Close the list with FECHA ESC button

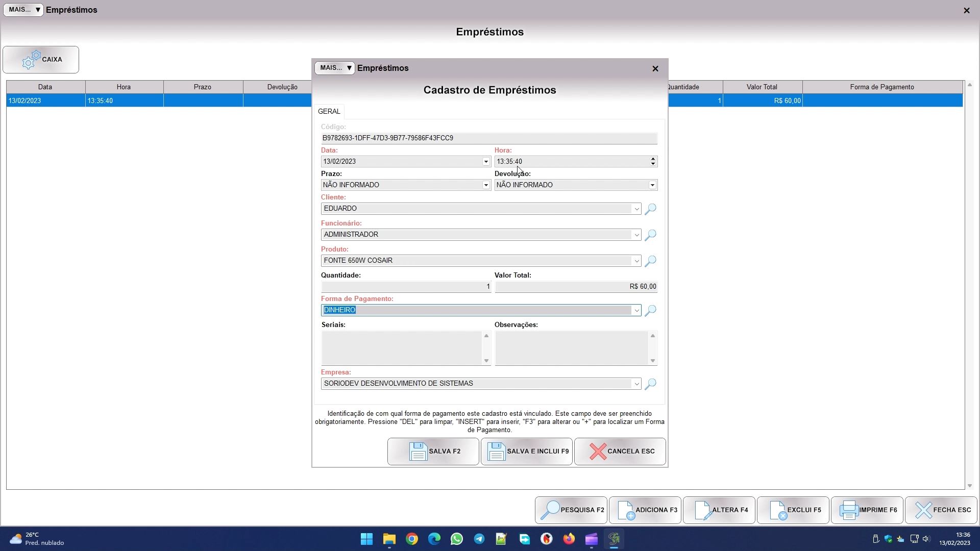point(941,510)
